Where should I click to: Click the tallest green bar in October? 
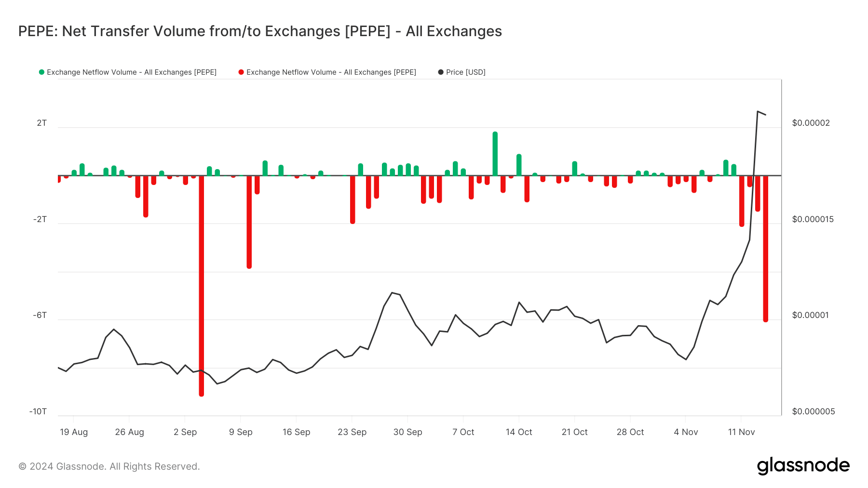coord(495,153)
